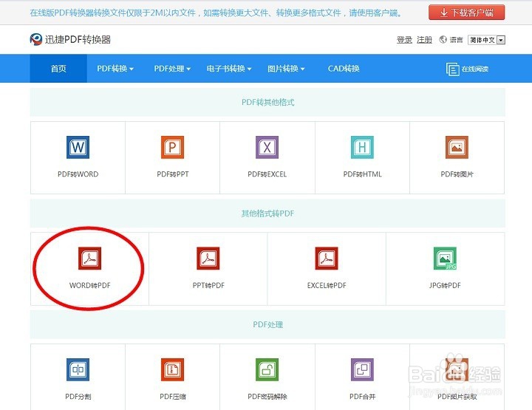Select the WORD转PDF icon

tap(89, 258)
